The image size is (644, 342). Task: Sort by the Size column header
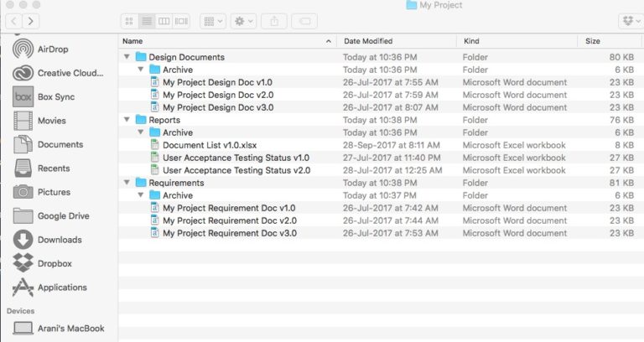click(x=610, y=41)
